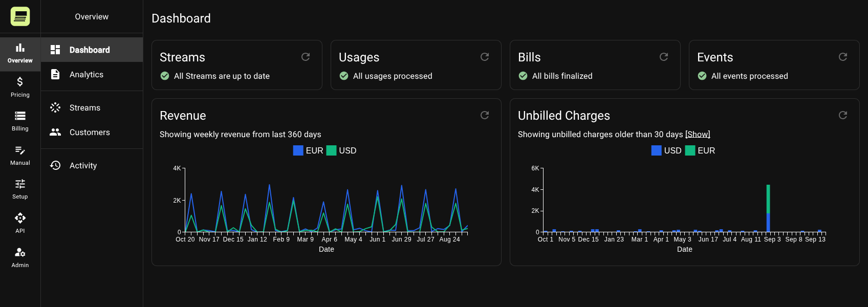This screenshot has height=307, width=868.
Task: Refresh the Events status card
Action: click(843, 57)
